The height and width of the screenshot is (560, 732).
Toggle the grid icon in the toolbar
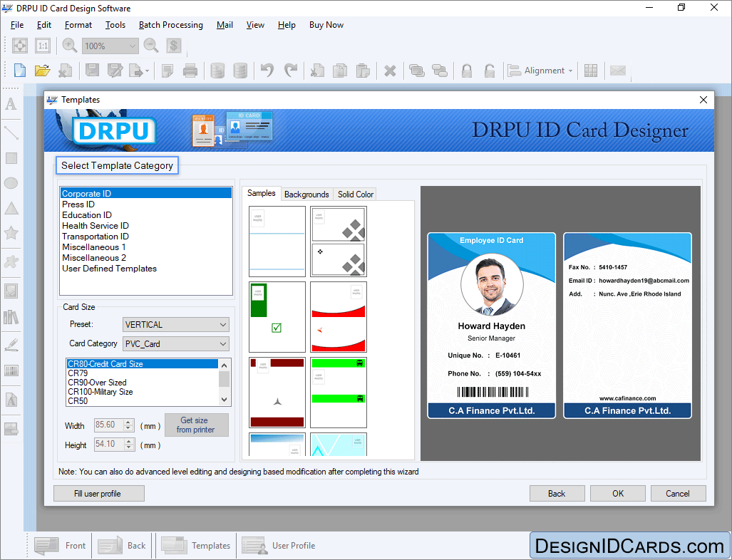(591, 71)
